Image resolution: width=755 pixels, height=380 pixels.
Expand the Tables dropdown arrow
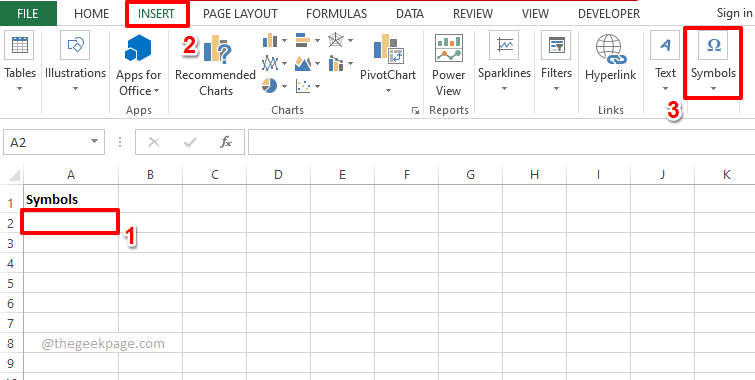(x=20, y=89)
